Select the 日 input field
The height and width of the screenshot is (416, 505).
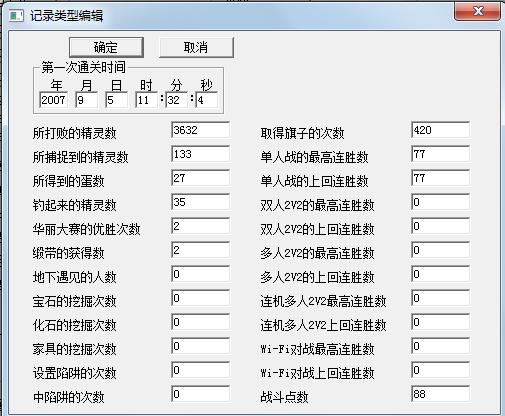click(116, 100)
